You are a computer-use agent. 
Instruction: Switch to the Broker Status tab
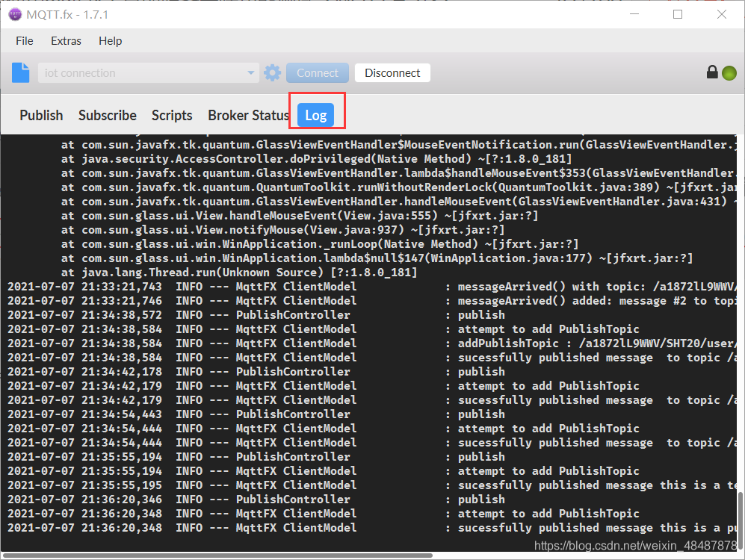click(249, 115)
